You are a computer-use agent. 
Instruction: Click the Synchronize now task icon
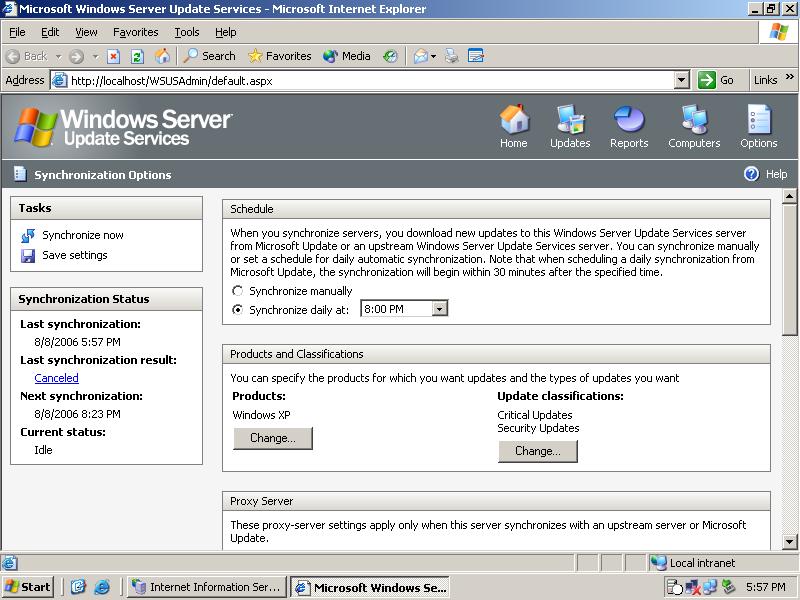[28, 235]
